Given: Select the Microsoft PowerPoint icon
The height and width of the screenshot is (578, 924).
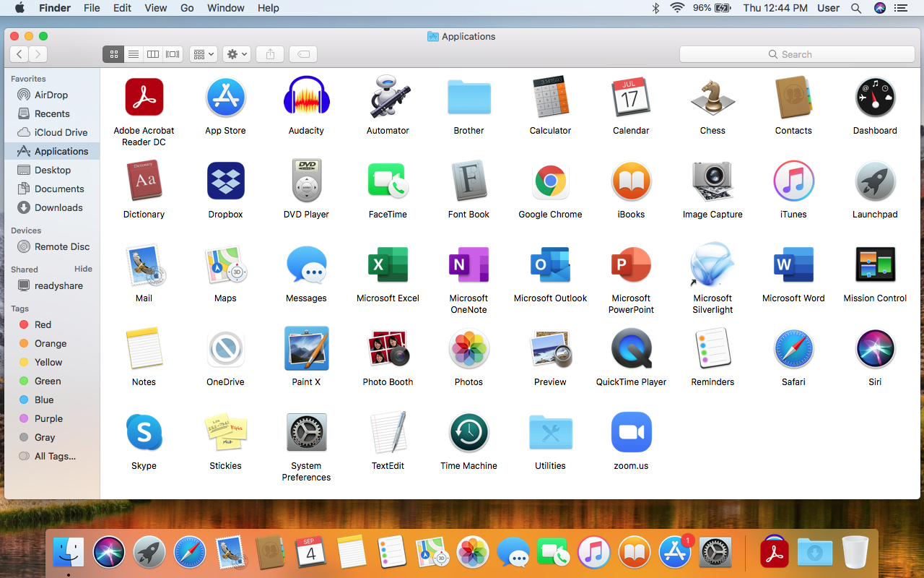Looking at the screenshot, I should (631, 264).
